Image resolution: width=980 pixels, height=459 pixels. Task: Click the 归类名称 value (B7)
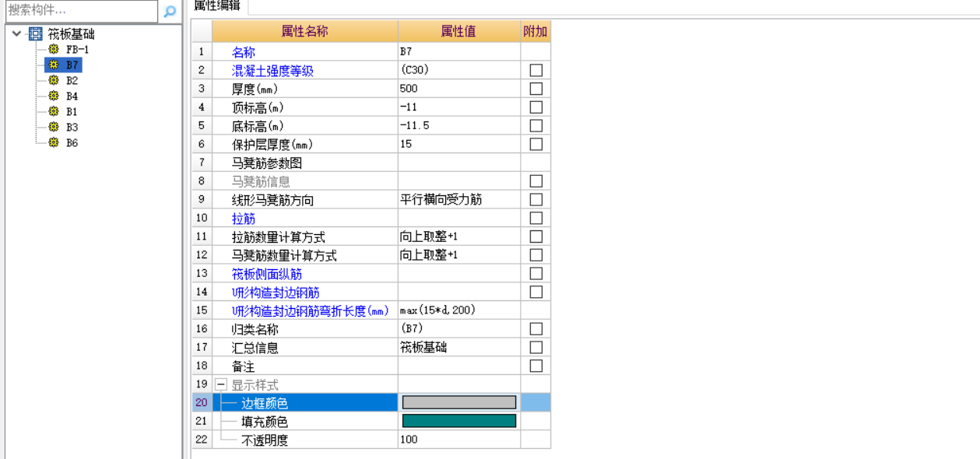tap(459, 329)
